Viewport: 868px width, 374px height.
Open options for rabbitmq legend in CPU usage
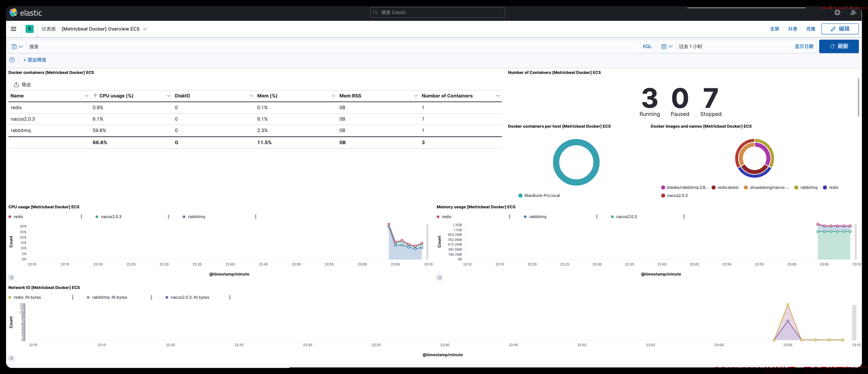click(256, 217)
